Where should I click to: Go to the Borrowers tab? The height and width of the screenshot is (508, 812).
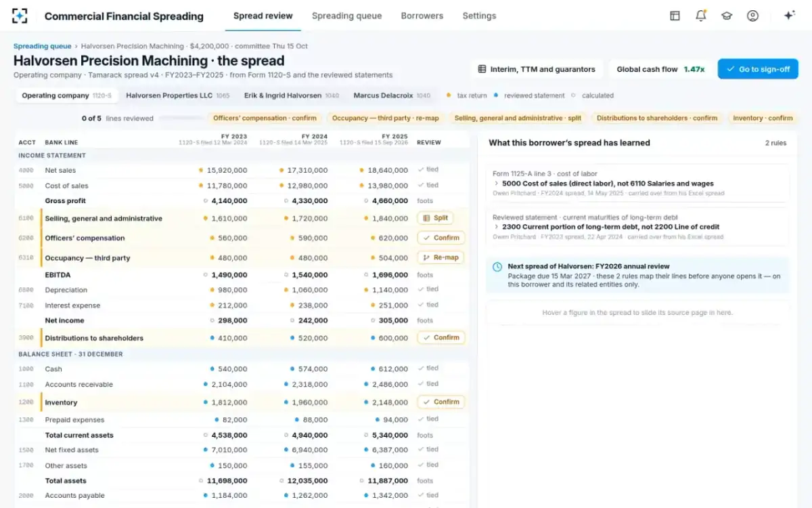tap(422, 16)
